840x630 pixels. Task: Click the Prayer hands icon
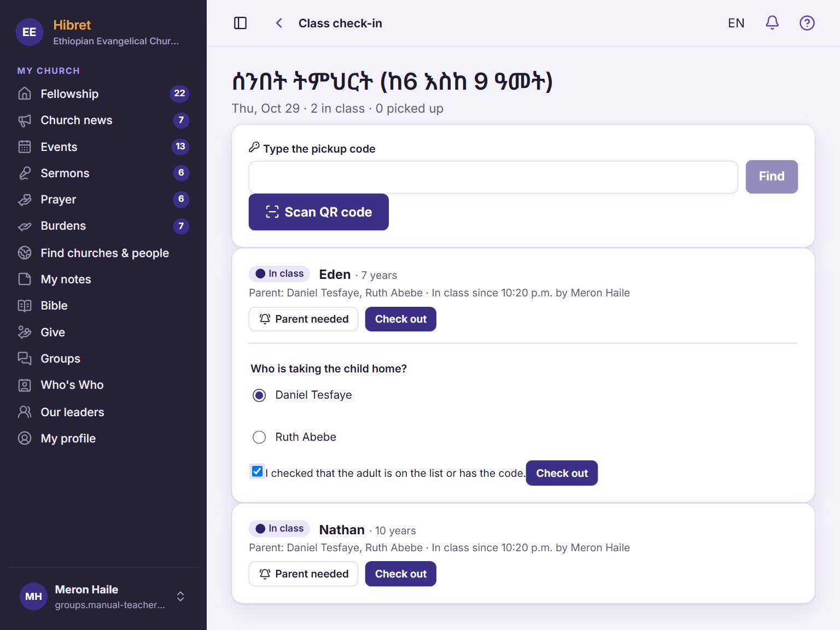pyautogui.click(x=25, y=200)
